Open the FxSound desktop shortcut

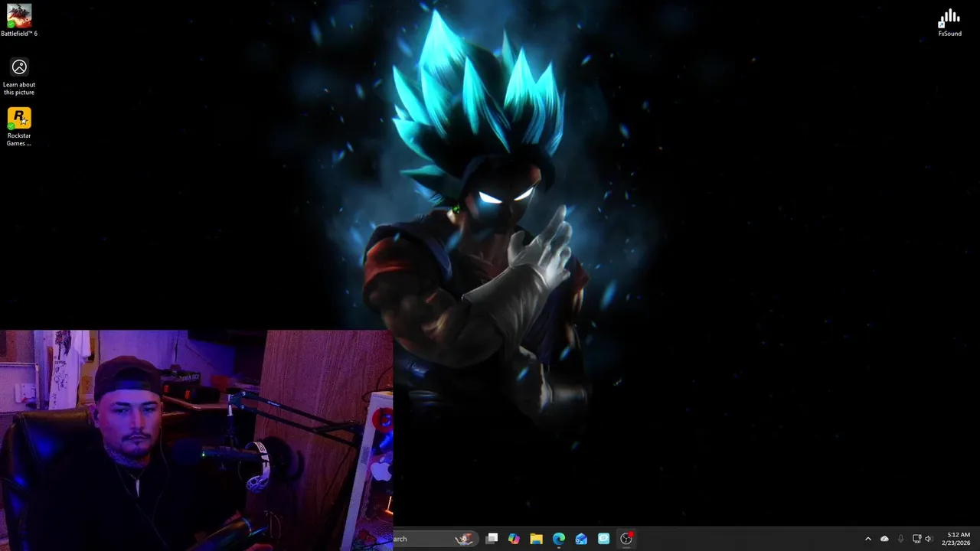949,22
